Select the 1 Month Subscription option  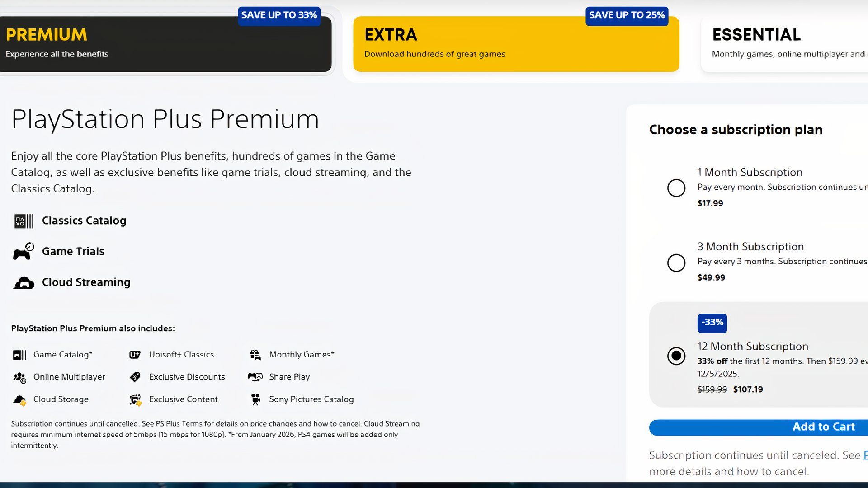point(676,188)
